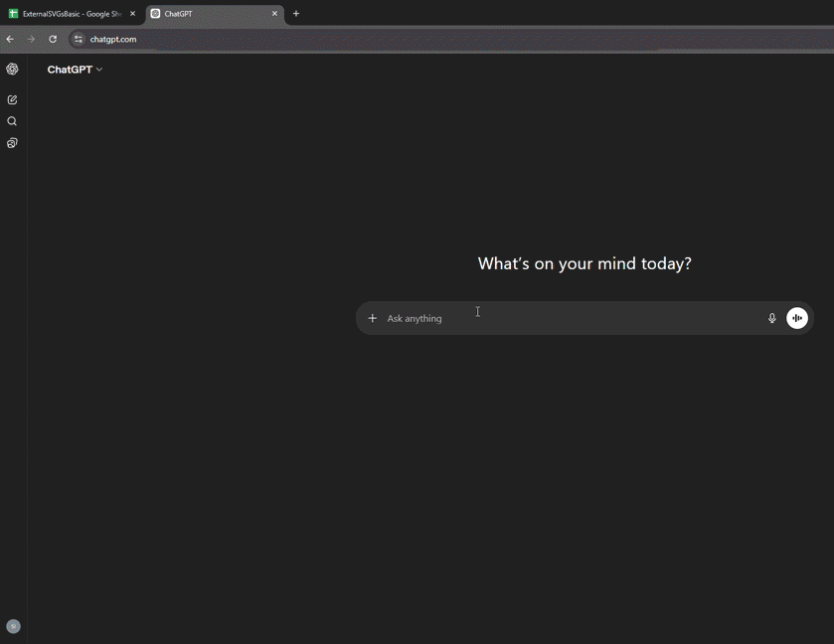This screenshot has height=644, width=834.
Task: Open the library from the sidebar
Action: click(12, 143)
